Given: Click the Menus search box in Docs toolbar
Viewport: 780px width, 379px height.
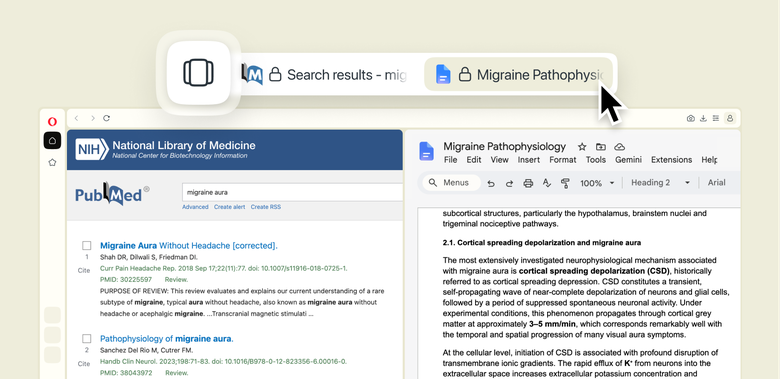Looking at the screenshot, I should [452, 183].
